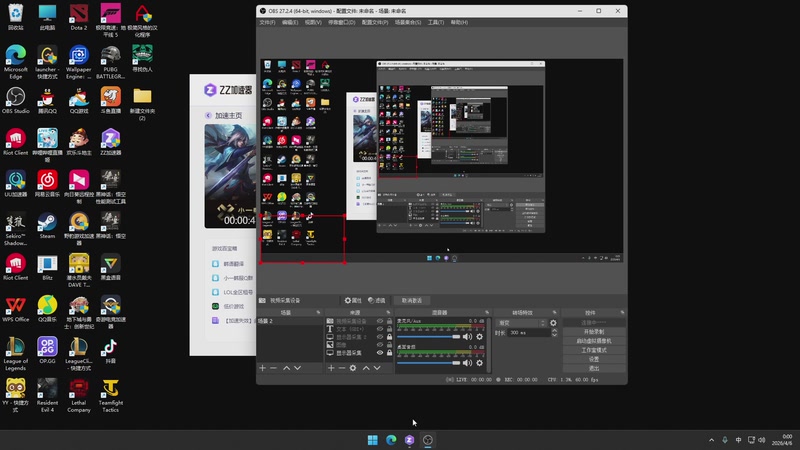This screenshot has height=450, width=800.
Task: Move selected source down in Sources list
Action: [377, 368]
